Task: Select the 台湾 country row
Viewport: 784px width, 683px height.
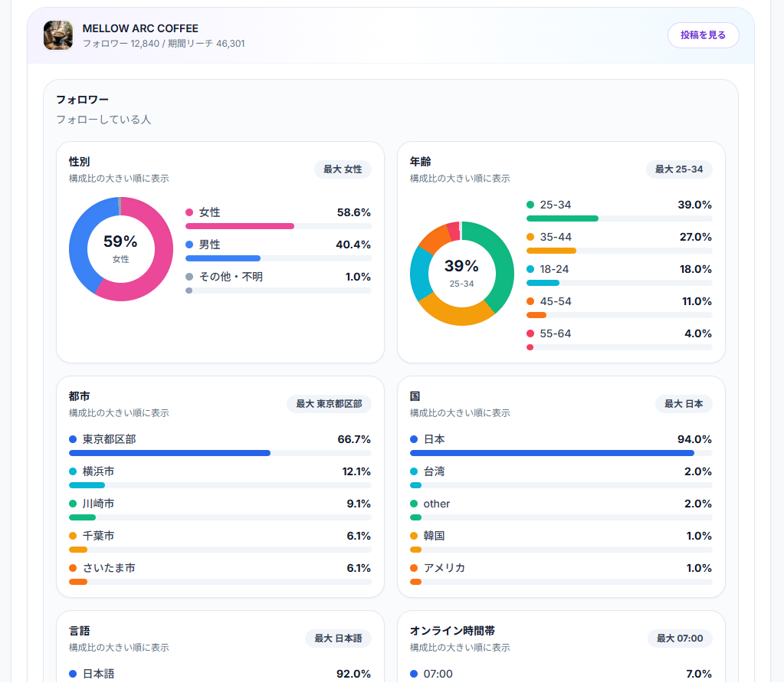Action: tap(561, 478)
